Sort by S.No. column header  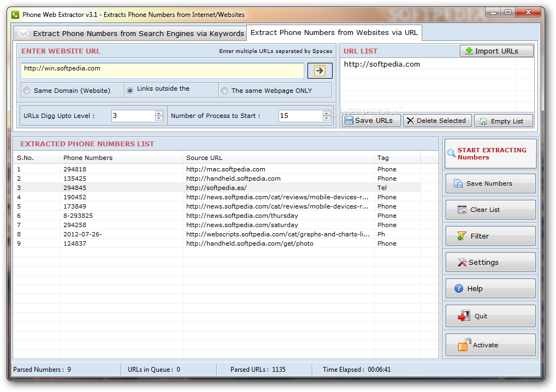click(37, 158)
